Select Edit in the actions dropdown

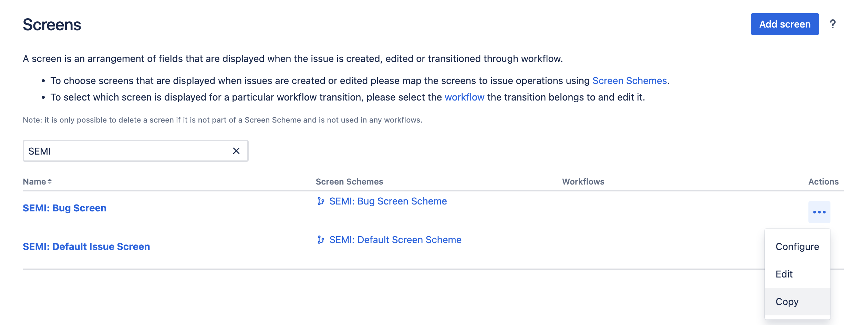(784, 274)
